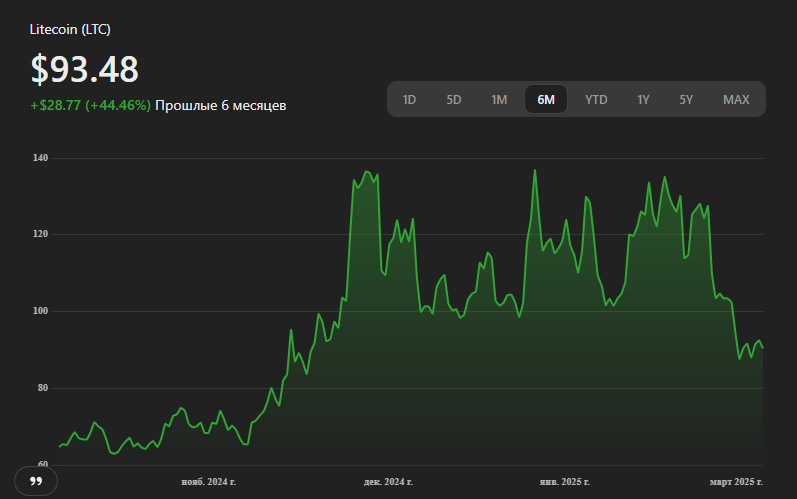Click the 140 y-axis label

[x=40, y=158]
